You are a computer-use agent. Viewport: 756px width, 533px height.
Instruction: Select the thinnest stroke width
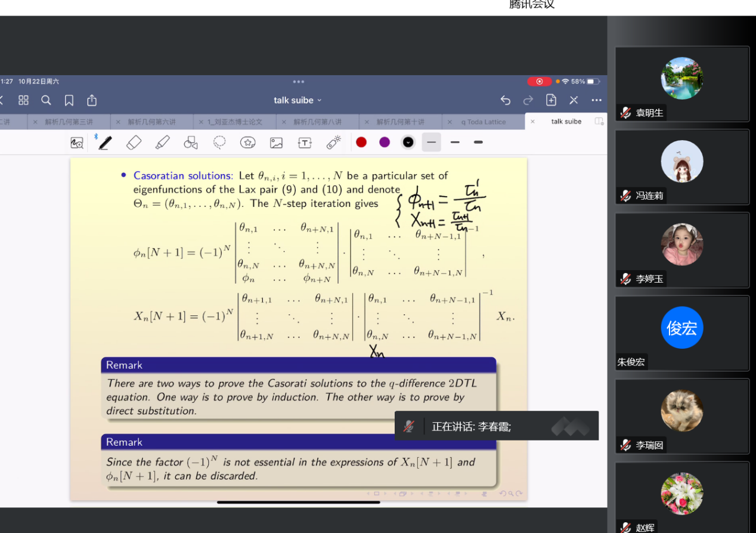(432, 142)
